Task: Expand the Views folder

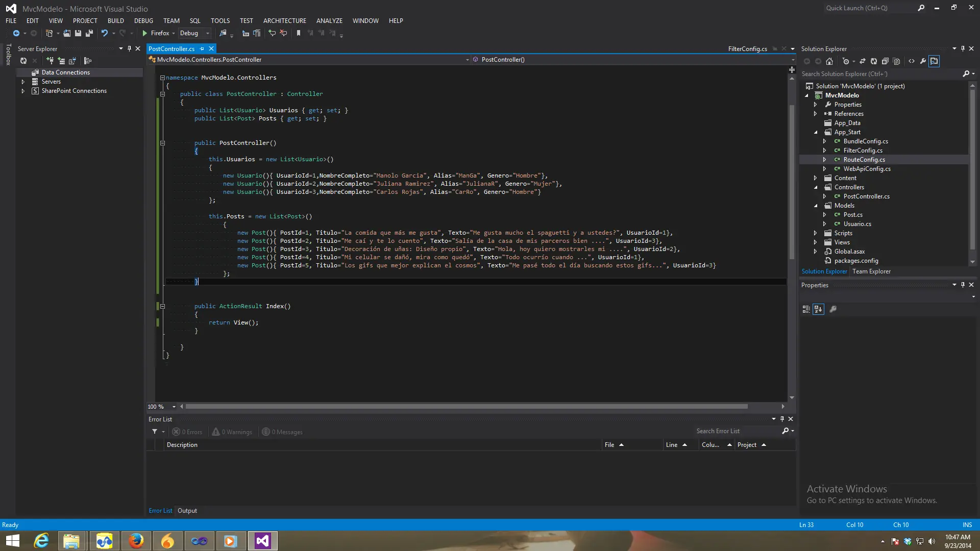Action: (x=816, y=242)
